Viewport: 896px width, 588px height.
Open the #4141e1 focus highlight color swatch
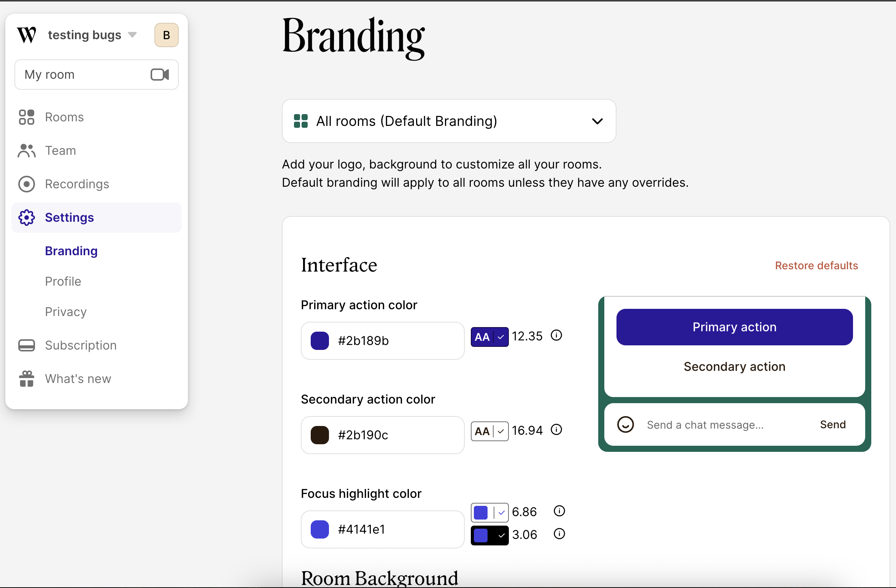320,529
